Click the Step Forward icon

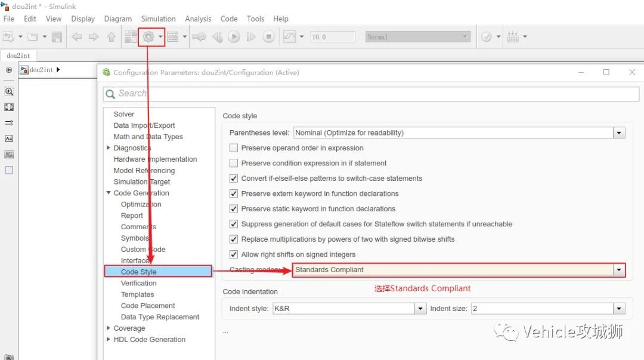(x=251, y=37)
